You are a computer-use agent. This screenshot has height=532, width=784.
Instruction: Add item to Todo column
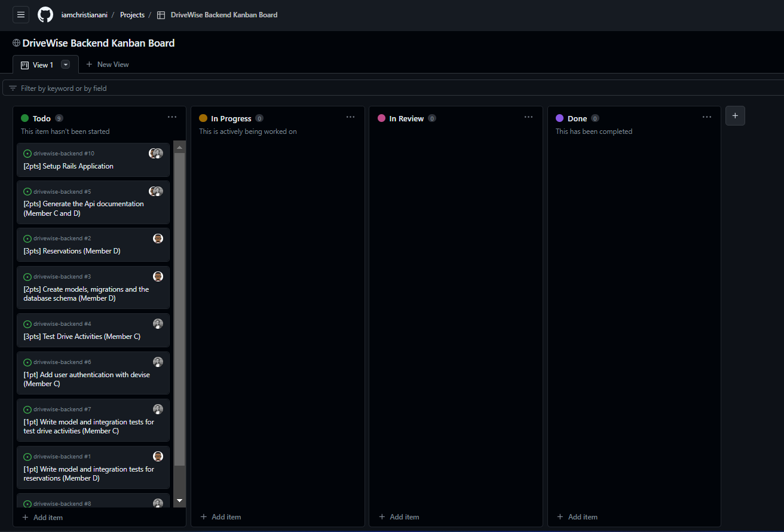point(42,518)
